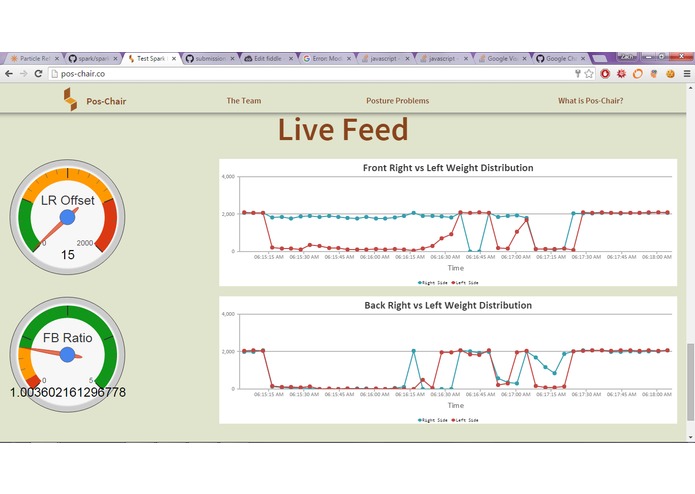Click Left Side legend entry in back chart

click(x=465, y=420)
